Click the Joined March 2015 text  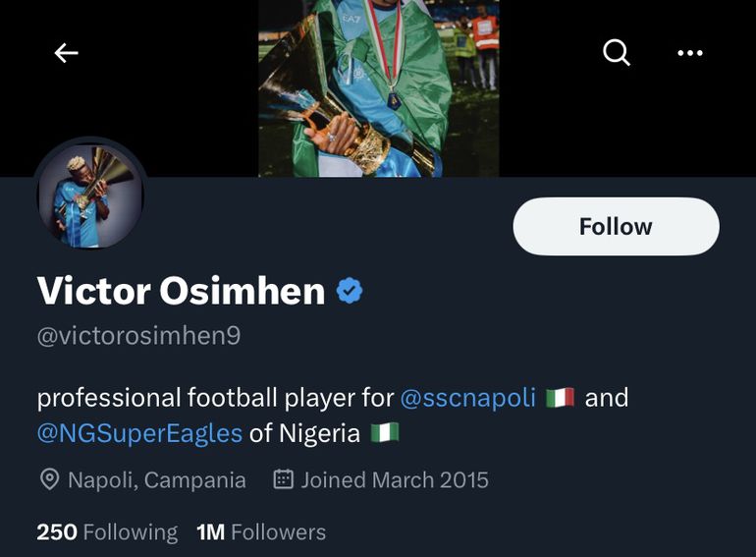[394, 480]
